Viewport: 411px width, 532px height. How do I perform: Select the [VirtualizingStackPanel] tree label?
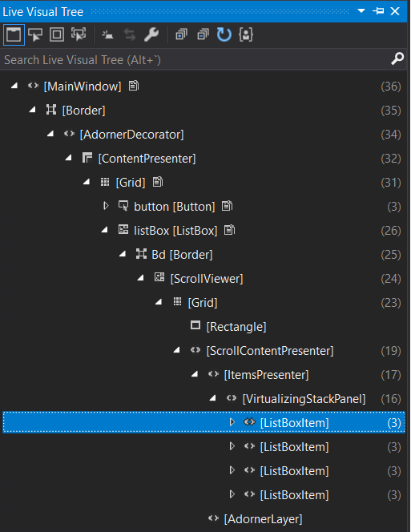[304, 399]
